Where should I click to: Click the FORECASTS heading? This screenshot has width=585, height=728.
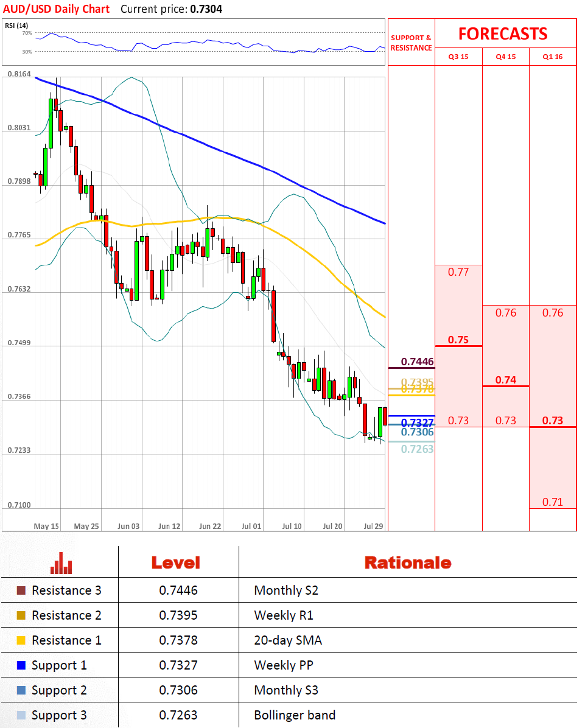click(x=503, y=34)
